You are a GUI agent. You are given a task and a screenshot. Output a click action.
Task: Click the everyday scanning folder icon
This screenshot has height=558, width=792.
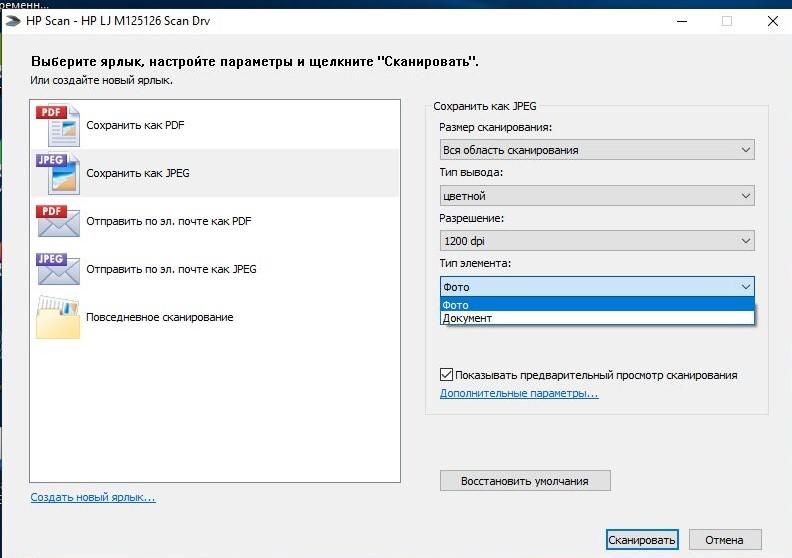coord(58,317)
